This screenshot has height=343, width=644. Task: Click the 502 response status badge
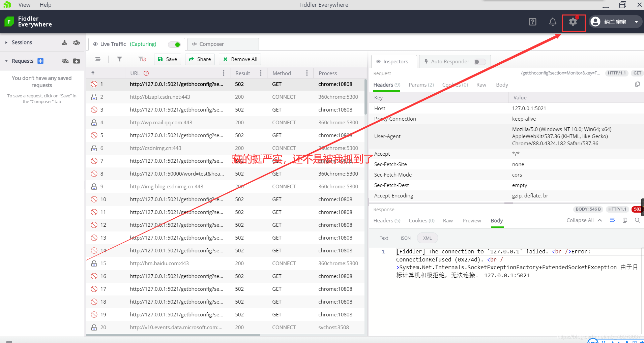(x=637, y=209)
